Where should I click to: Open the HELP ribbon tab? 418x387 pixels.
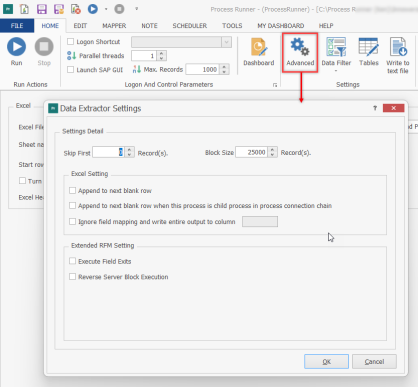pos(326,26)
